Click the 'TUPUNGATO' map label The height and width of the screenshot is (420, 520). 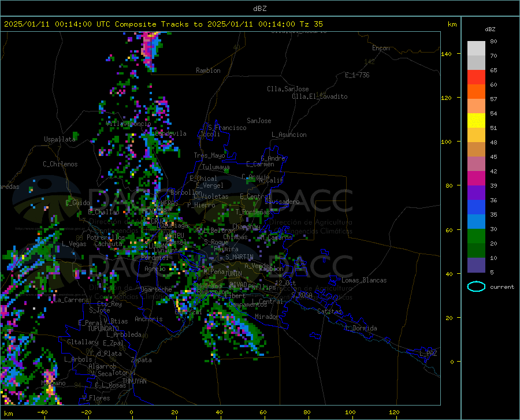pos(103,329)
